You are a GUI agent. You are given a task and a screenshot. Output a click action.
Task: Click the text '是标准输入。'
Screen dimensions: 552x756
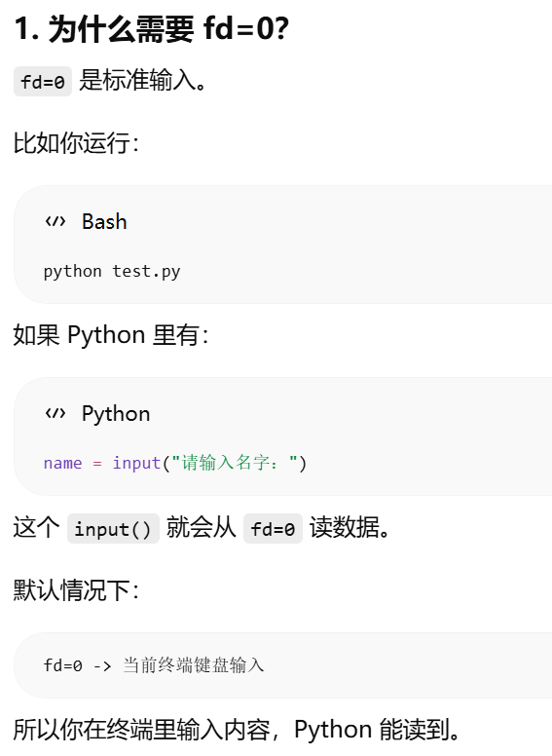click(143, 80)
